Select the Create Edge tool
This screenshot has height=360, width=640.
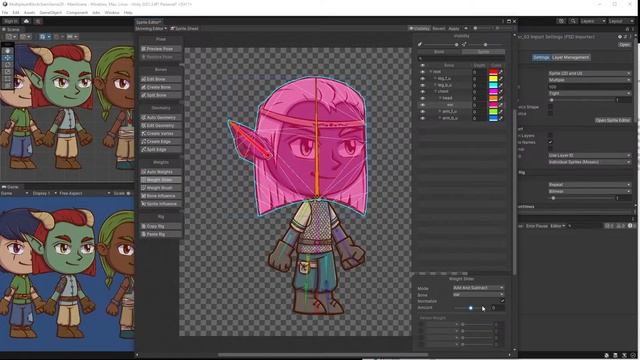pyautogui.click(x=161, y=141)
